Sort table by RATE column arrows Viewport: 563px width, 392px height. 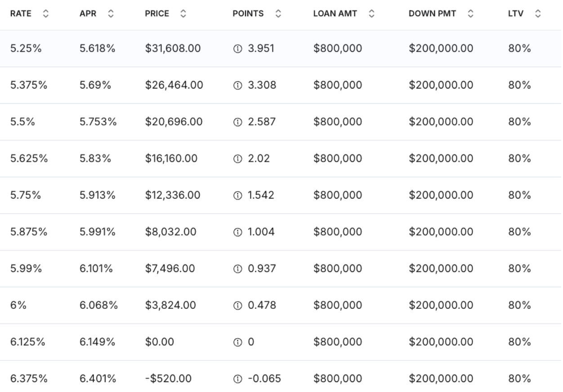point(45,14)
